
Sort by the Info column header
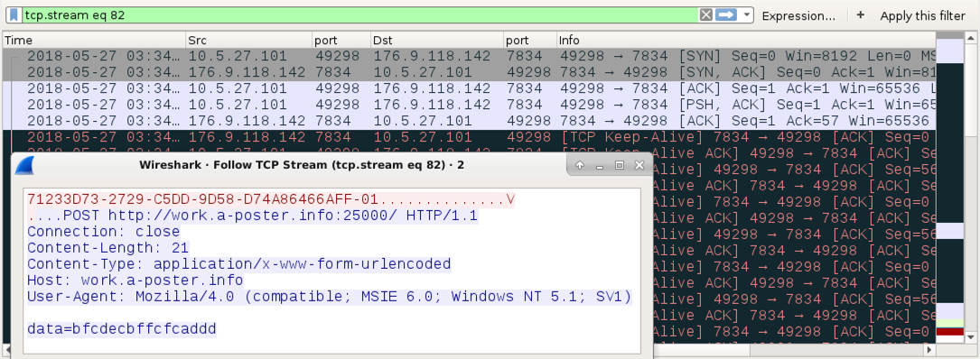[x=746, y=40]
